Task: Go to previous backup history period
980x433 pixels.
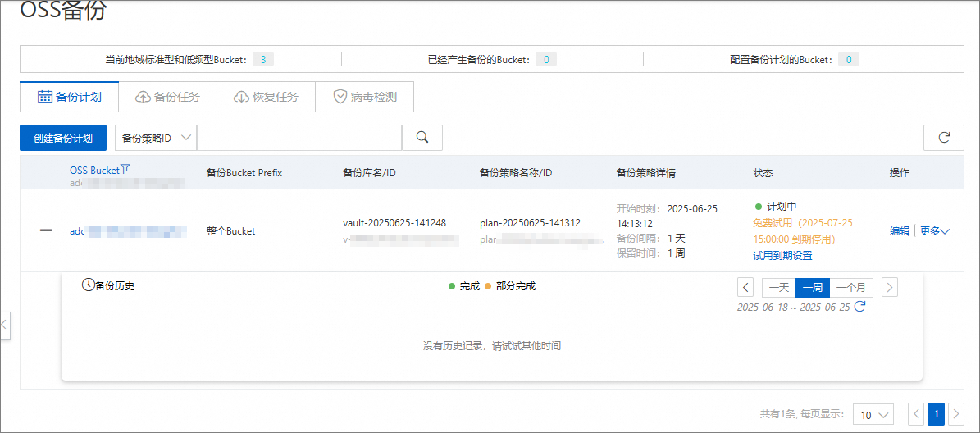Action: click(745, 288)
